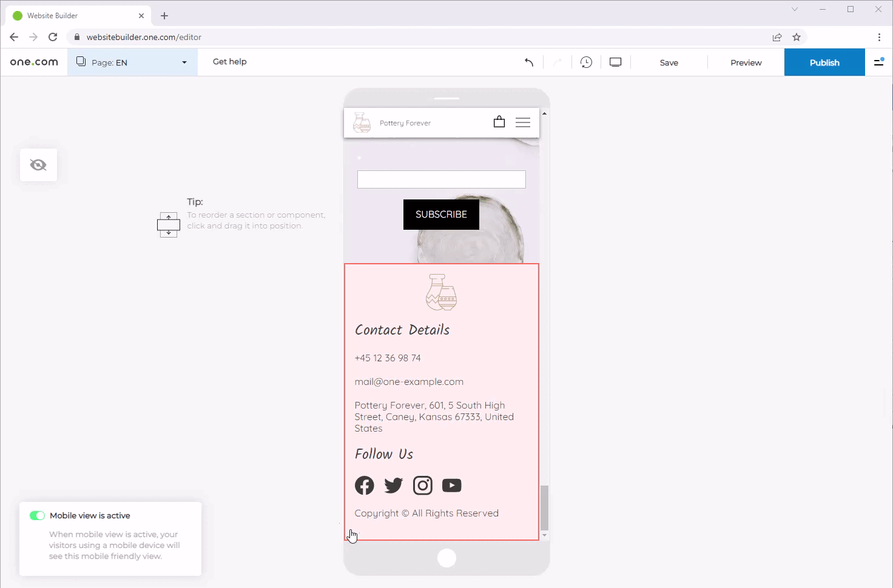Click the undo arrow icon
This screenshot has height=588, width=893.
click(529, 62)
